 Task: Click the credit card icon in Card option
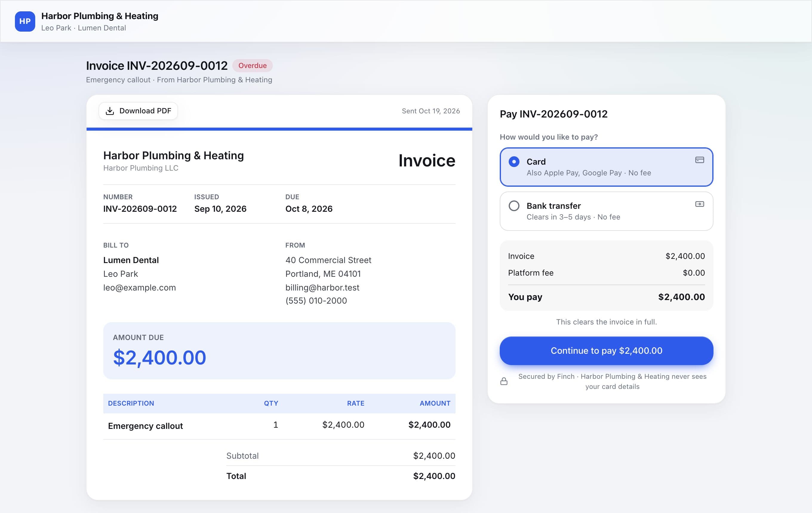point(700,160)
